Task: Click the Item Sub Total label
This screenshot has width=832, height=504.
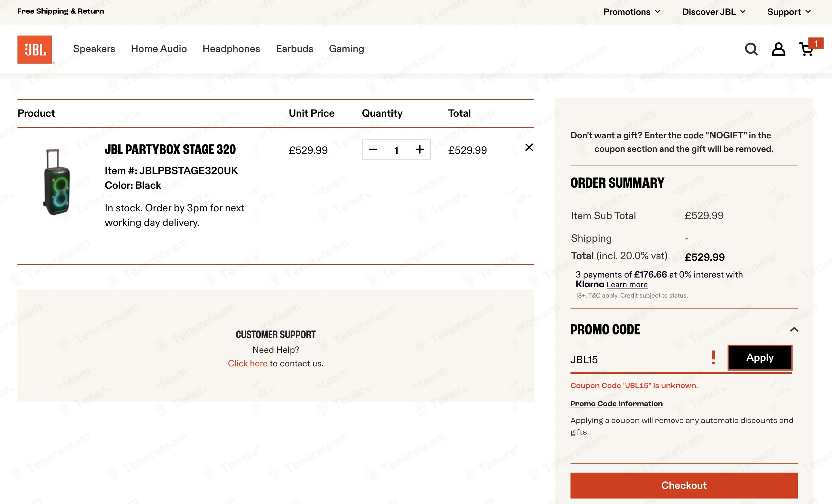Action: coord(603,216)
